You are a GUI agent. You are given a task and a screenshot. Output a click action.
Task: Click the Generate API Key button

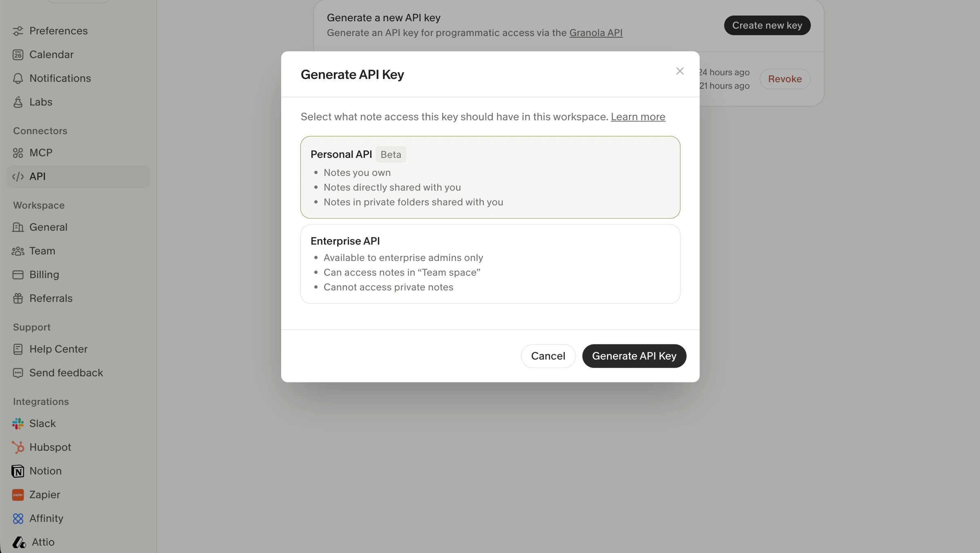[634, 356]
